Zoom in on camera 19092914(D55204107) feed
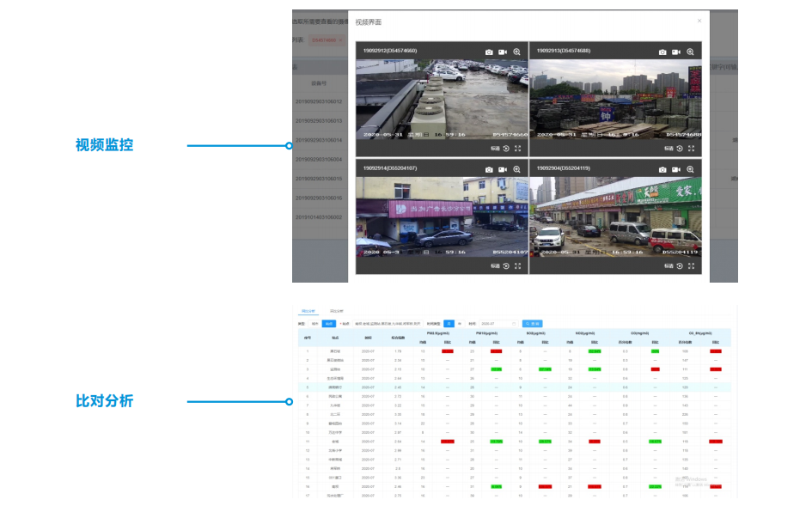The image size is (812, 518). (516, 169)
